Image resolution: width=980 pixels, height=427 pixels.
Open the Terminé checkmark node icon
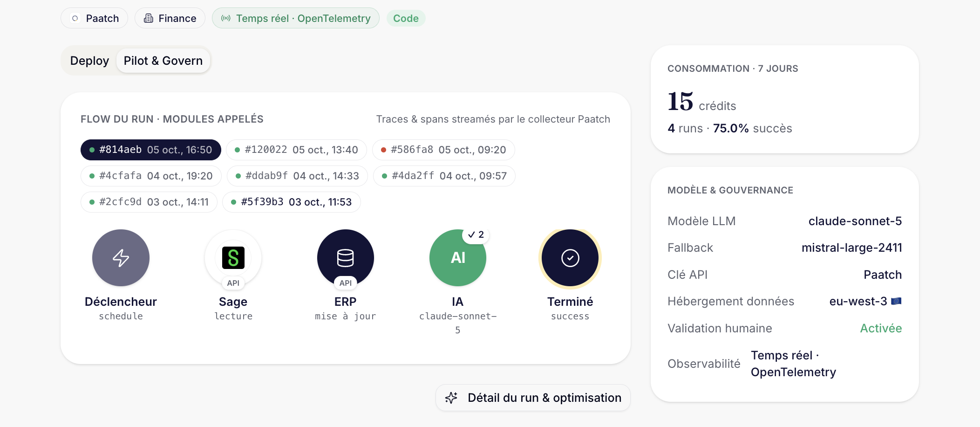coord(570,258)
